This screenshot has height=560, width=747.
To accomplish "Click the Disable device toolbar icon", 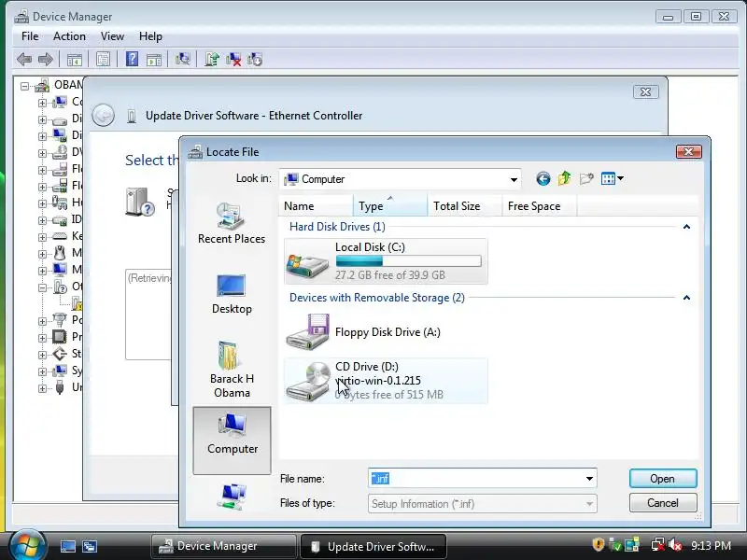I will (x=255, y=59).
